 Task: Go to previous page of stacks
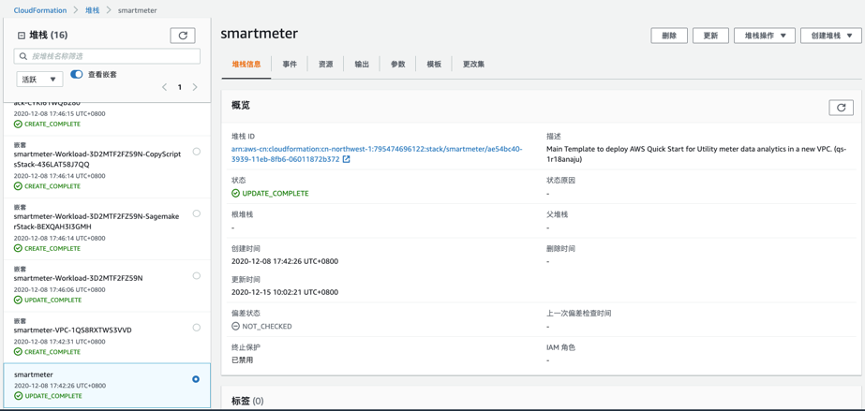click(164, 87)
